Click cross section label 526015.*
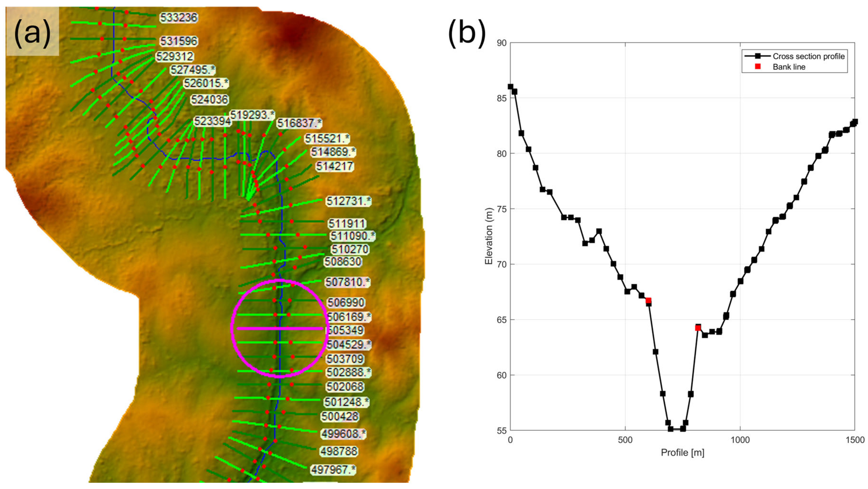This screenshot has width=868, height=489. [206, 83]
